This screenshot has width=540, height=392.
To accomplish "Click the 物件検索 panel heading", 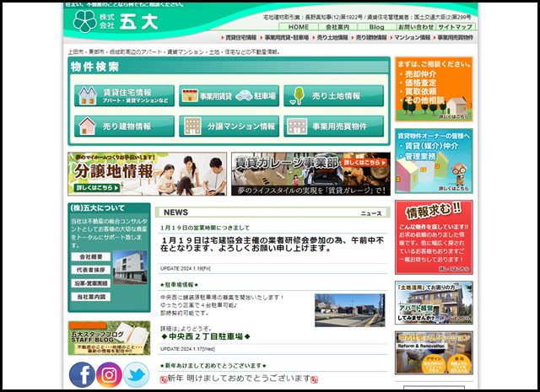I will (94, 67).
